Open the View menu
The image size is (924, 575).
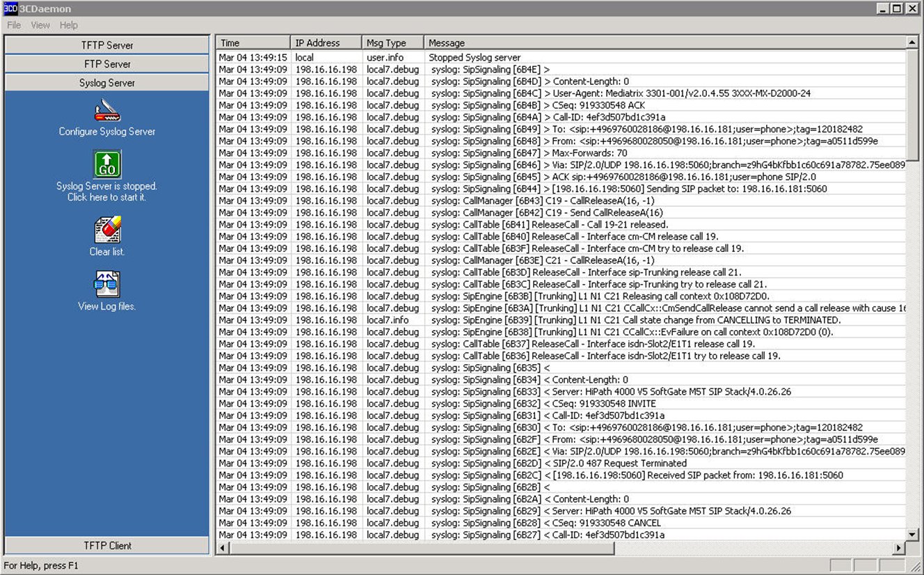click(40, 25)
